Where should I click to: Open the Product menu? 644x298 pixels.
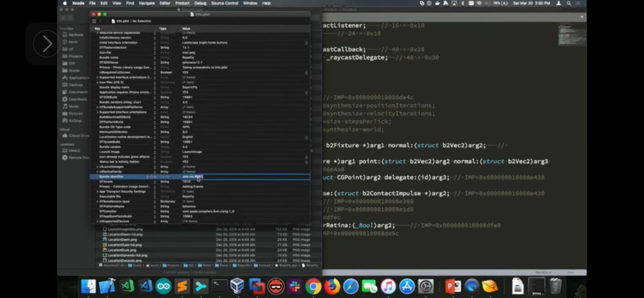[x=182, y=3]
